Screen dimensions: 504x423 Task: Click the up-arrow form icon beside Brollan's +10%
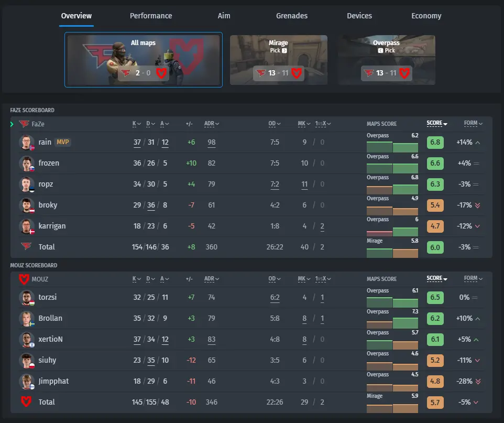point(478,319)
